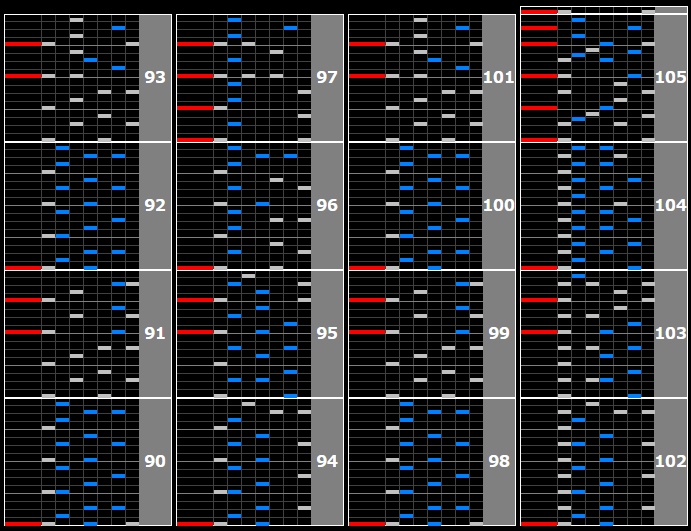The height and width of the screenshot is (531, 691).
Task: Click the measure number 99 label
Action: [499, 333]
